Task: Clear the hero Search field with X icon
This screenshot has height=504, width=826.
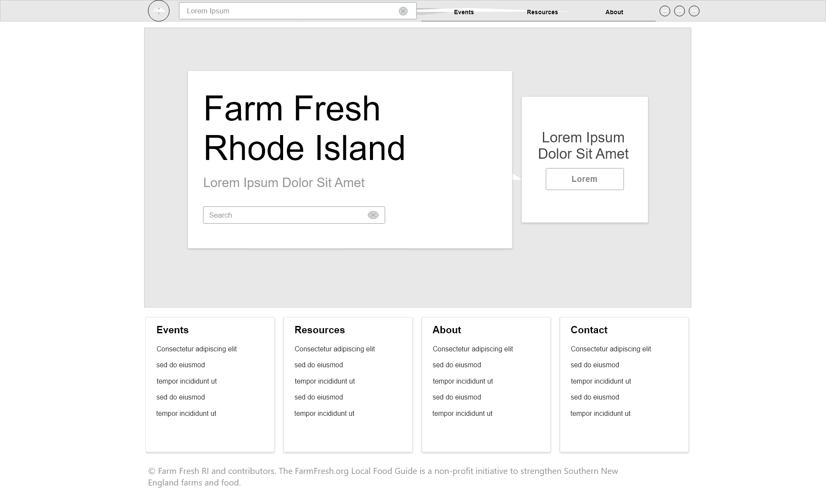Action: pos(373,215)
